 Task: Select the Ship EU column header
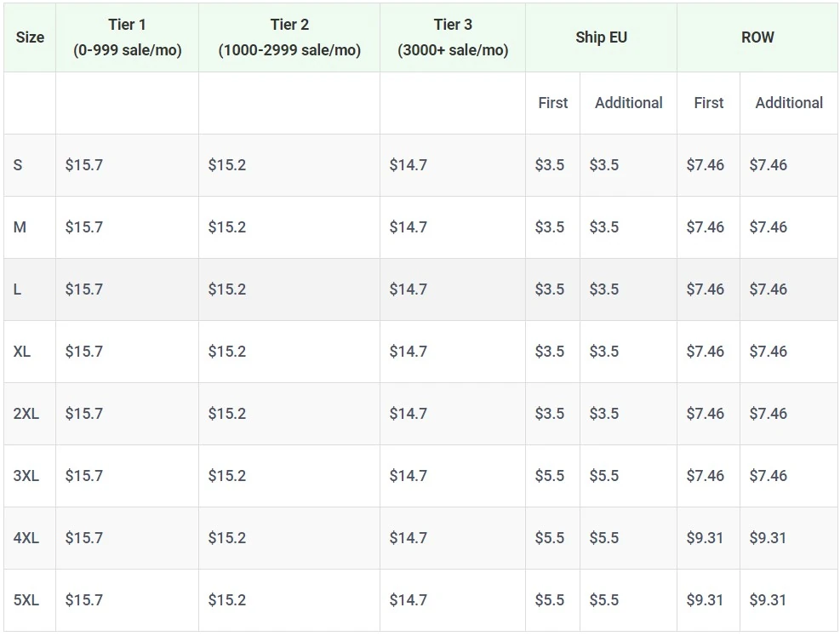[x=602, y=37]
